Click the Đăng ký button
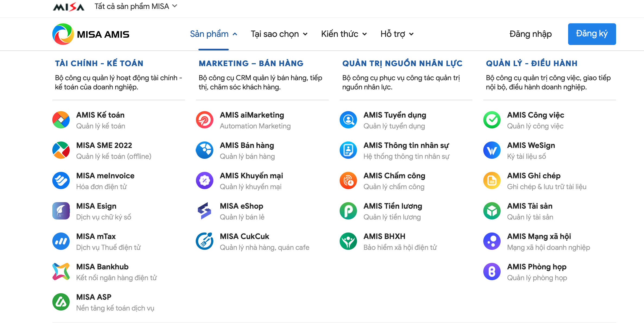Viewport: 644px width, 323px height. tap(592, 34)
